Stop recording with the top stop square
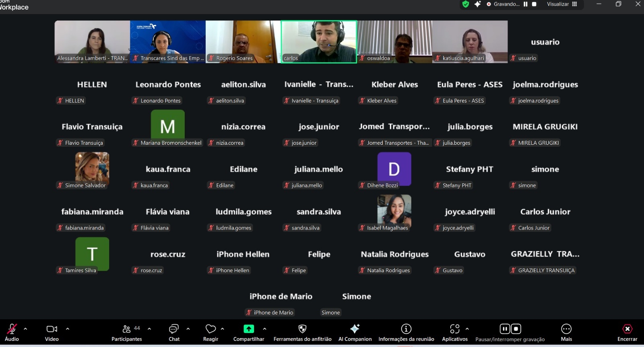This screenshot has width=644, height=347. [x=534, y=4]
